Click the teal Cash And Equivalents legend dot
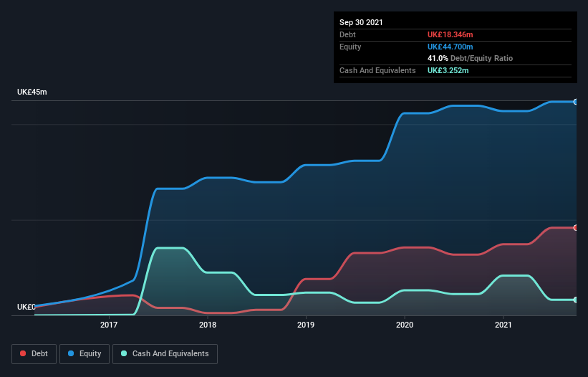 point(124,353)
